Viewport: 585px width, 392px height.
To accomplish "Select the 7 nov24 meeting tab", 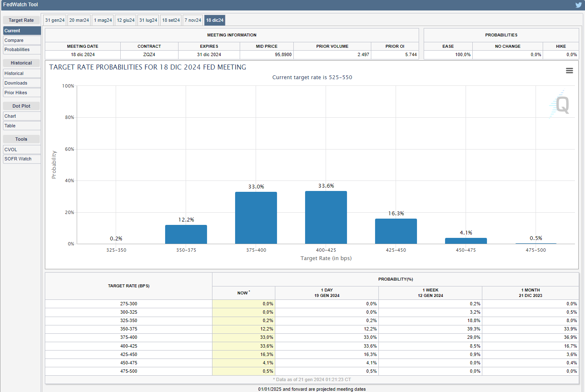I will pyautogui.click(x=193, y=20).
